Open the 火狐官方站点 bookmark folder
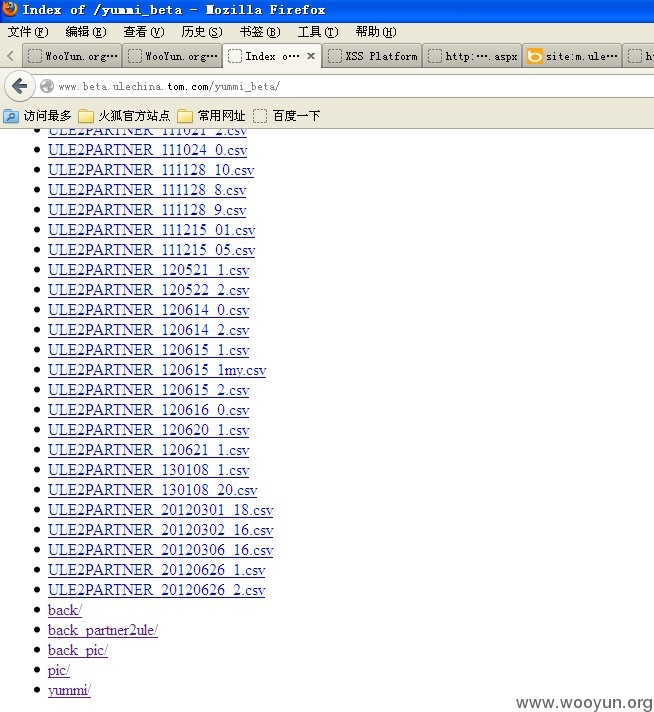Screen dimensions: 654x712 [x=124, y=116]
